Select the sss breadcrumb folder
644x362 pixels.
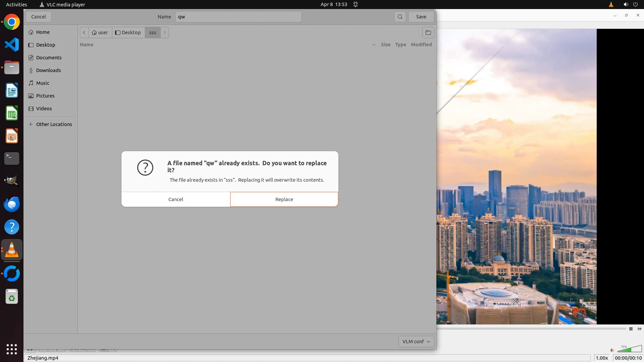pyautogui.click(x=153, y=33)
